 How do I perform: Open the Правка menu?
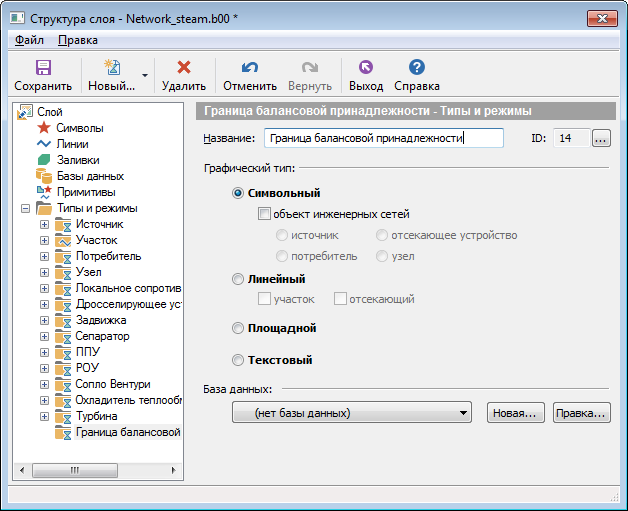78,40
